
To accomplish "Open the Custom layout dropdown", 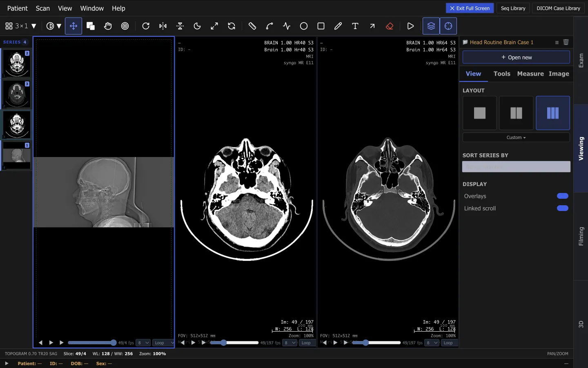I will pyautogui.click(x=516, y=137).
